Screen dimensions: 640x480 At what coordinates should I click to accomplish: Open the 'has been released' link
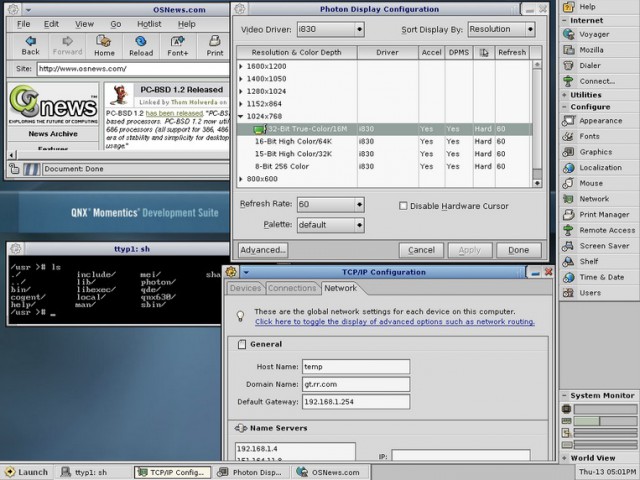pos(174,113)
